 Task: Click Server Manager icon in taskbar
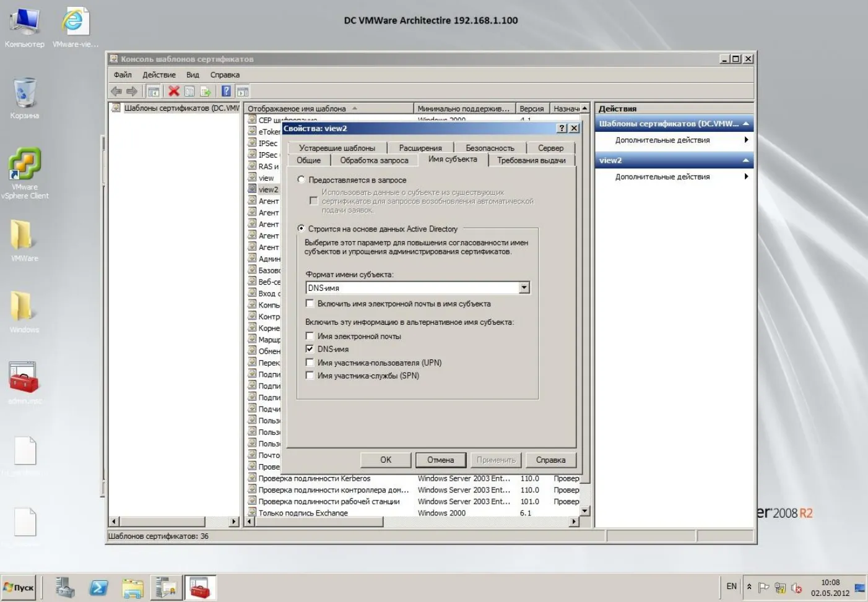point(65,588)
